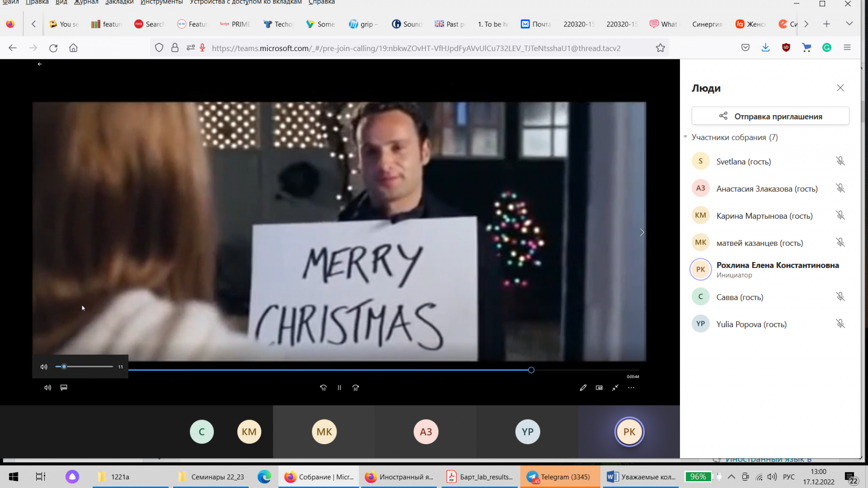Screen dimensions: 868x488
Task: Go to the browser home page
Action: pyautogui.click(x=73, y=48)
